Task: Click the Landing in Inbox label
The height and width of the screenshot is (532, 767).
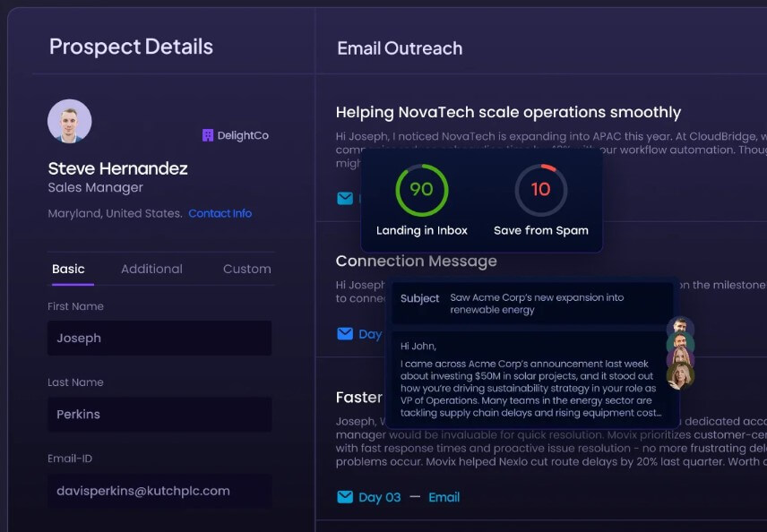Action: [422, 230]
